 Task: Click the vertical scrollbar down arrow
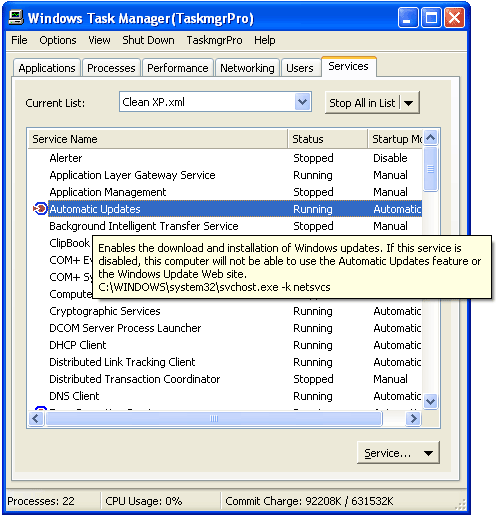[431, 401]
